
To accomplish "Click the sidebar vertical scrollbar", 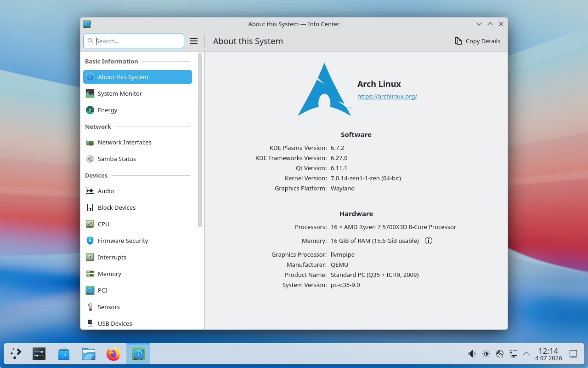I will click(x=200, y=140).
